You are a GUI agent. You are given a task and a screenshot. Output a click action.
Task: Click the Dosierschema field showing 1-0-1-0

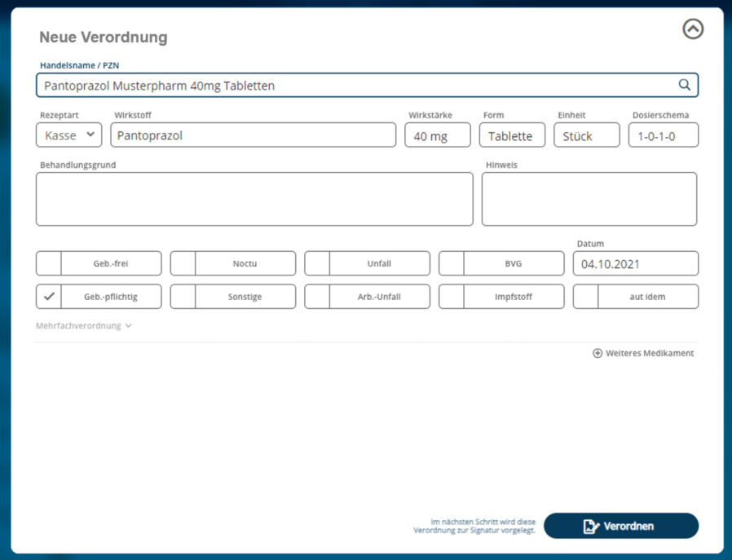click(664, 135)
